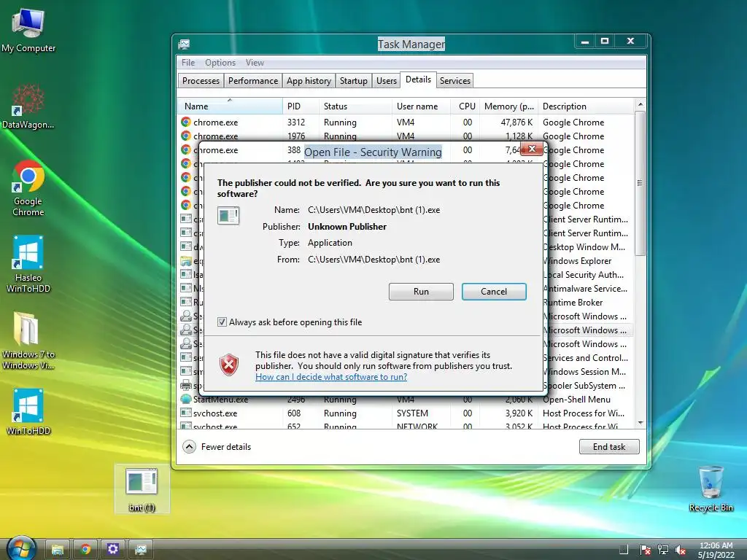
Task: Open the Chrome taskbar icon
Action: click(85, 550)
